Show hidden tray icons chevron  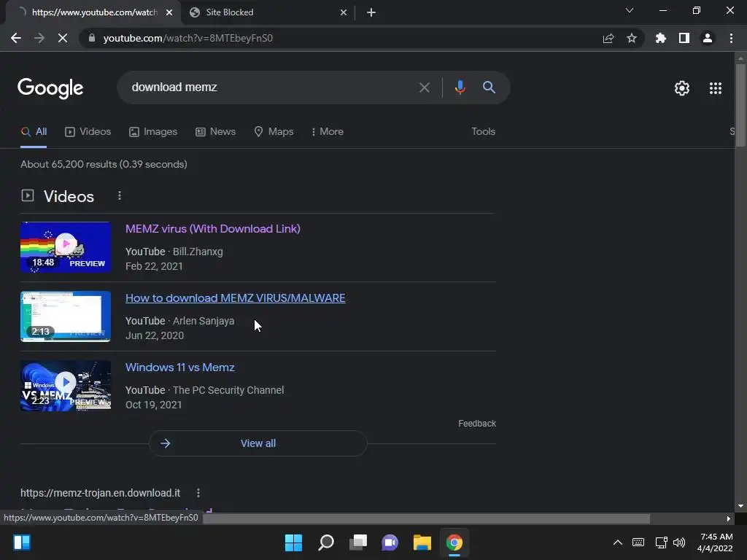point(618,542)
